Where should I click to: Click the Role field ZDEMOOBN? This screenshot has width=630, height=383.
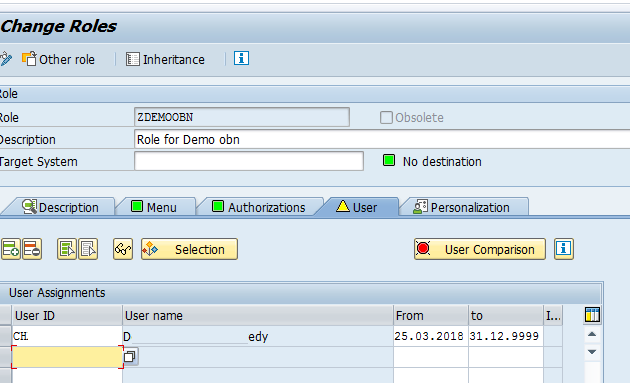click(242, 117)
